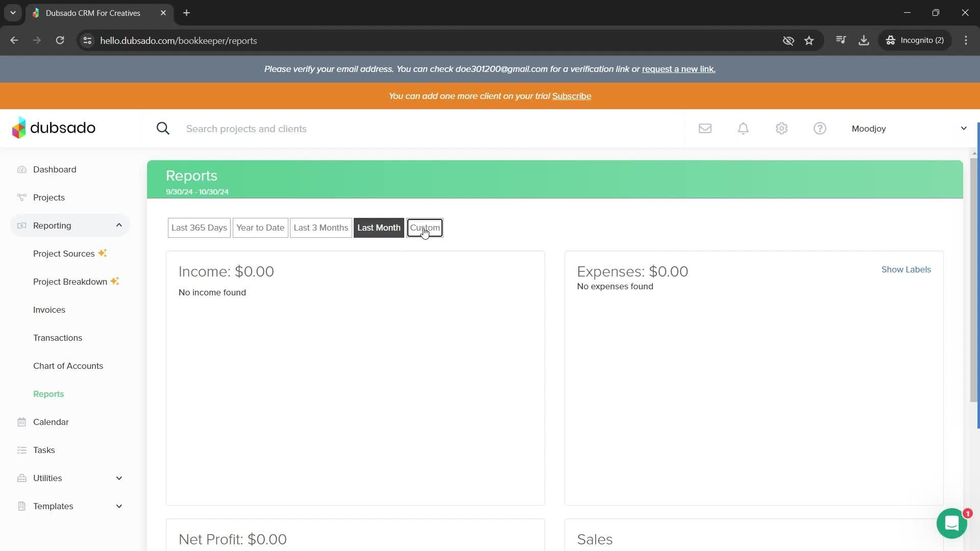Image resolution: width=980 pixels, height=551 pixels.
Task: Bookmark this page with star icon
Action: 809,40
